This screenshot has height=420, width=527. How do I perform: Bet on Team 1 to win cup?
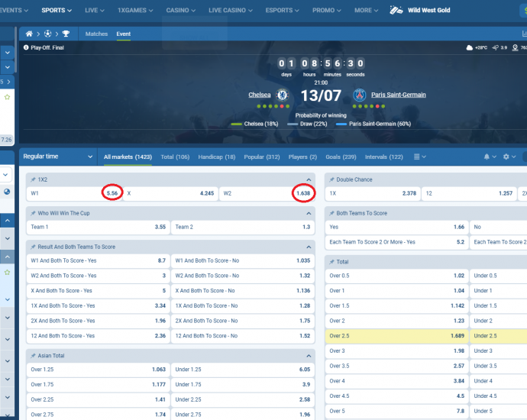98,227
